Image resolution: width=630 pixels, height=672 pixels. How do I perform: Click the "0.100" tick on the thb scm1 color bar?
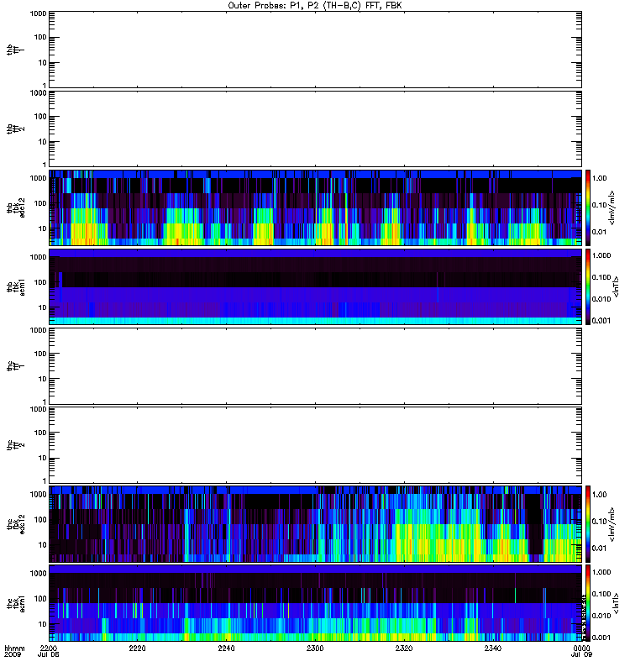pos(601,277)
